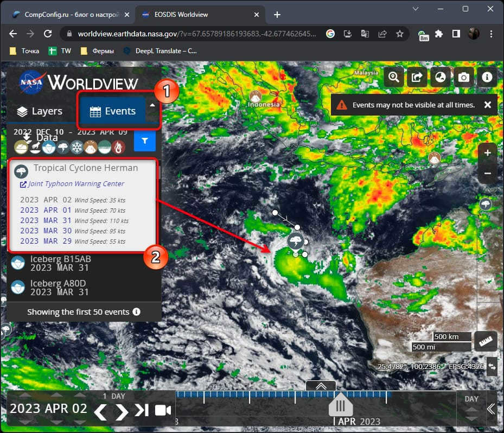
Task: Increase the year in the date selector
Action: [x=25, y=395]
